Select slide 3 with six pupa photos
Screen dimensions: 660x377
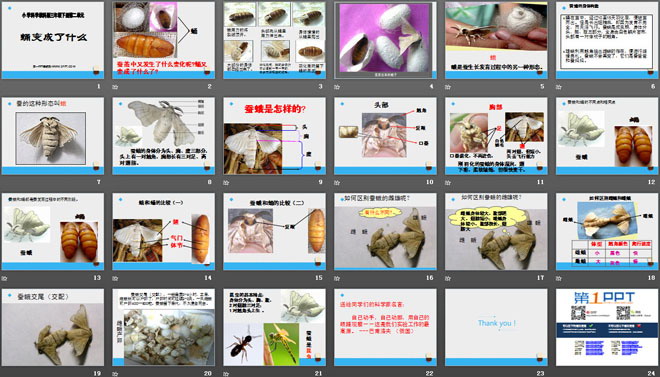pos(274,40)
